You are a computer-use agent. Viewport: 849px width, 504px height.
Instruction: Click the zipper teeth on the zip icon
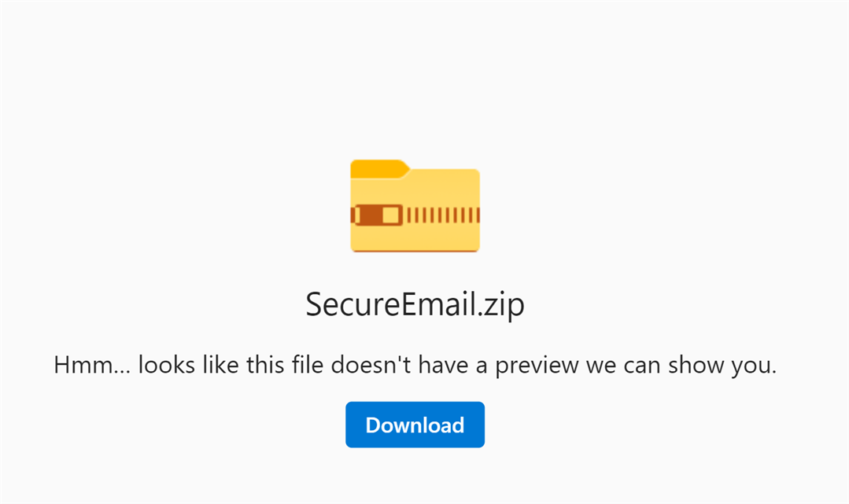click(x=443, y=215)
